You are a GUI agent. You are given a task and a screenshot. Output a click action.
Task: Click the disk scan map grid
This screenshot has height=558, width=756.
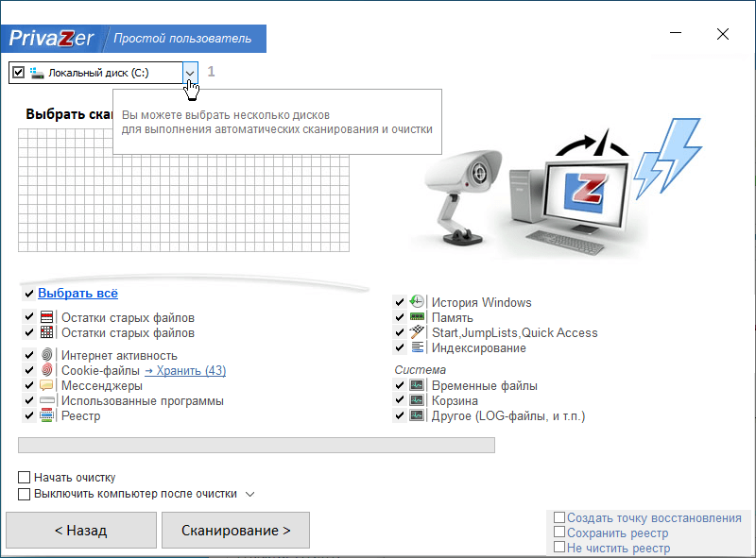183,190
